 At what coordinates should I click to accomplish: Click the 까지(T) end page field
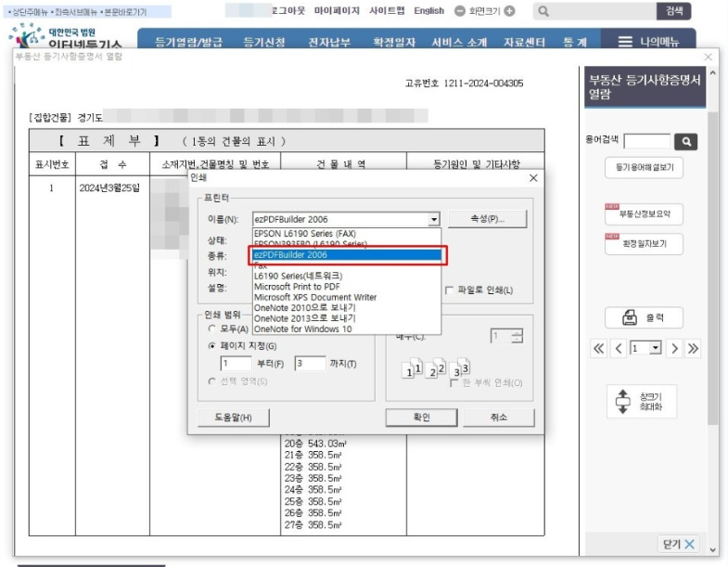[x=310, y=364]
